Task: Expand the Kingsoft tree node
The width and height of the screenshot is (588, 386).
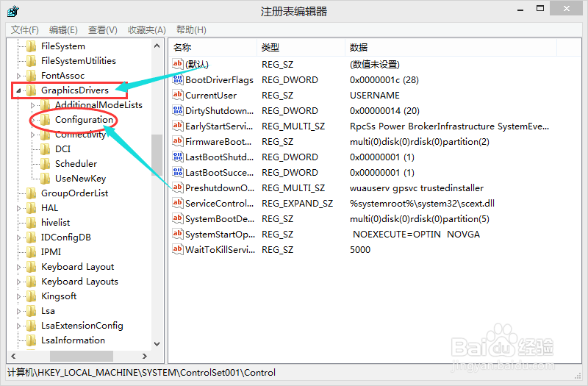Action: coord(19,296)
